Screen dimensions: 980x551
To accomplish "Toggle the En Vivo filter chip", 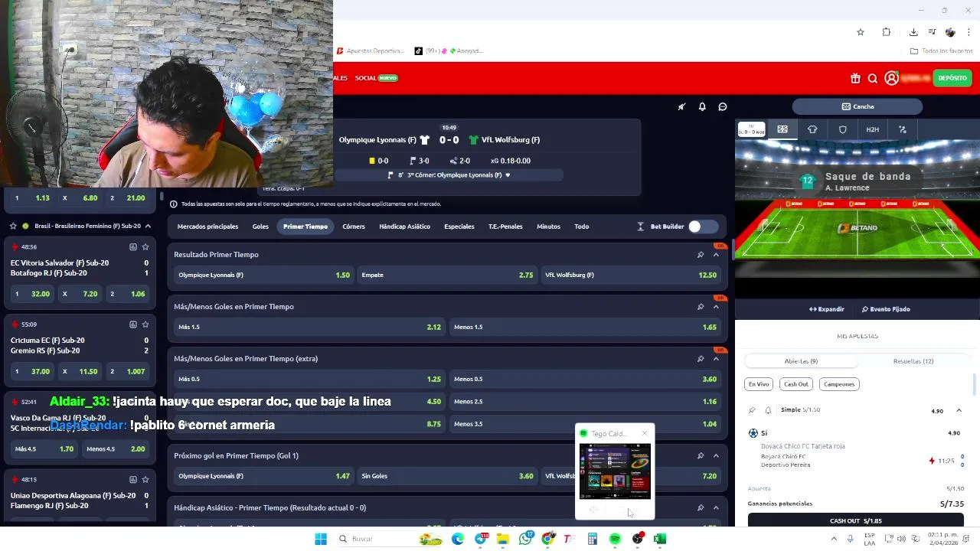I will [759, 384].
